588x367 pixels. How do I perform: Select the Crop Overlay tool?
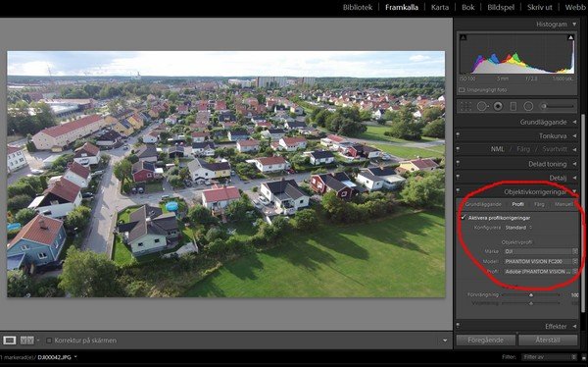(465, 107)
